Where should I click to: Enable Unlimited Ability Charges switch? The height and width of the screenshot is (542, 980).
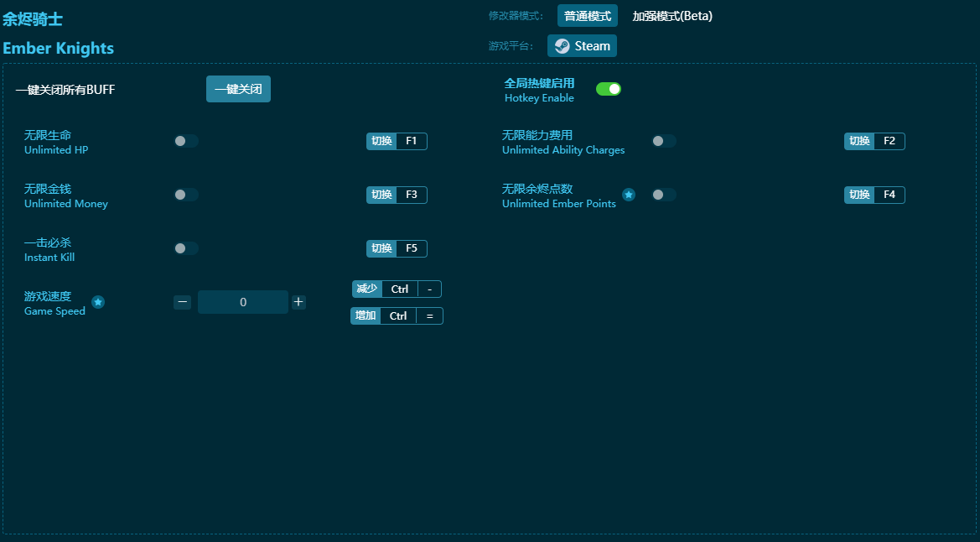coord(664,141)
